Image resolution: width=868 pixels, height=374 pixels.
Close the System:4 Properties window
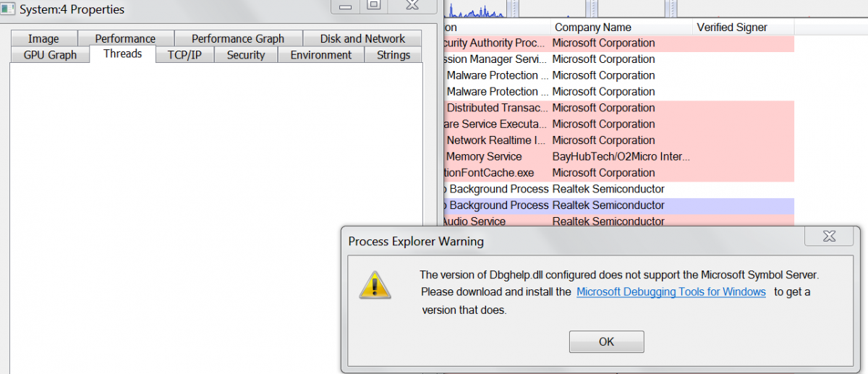click(x=412, y=6)
